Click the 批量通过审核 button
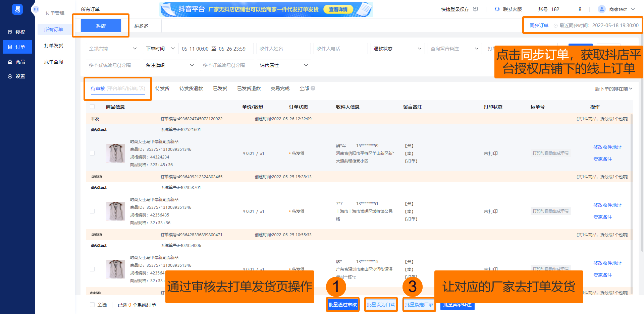Screen dimensions: 644x314 point(342,305)
